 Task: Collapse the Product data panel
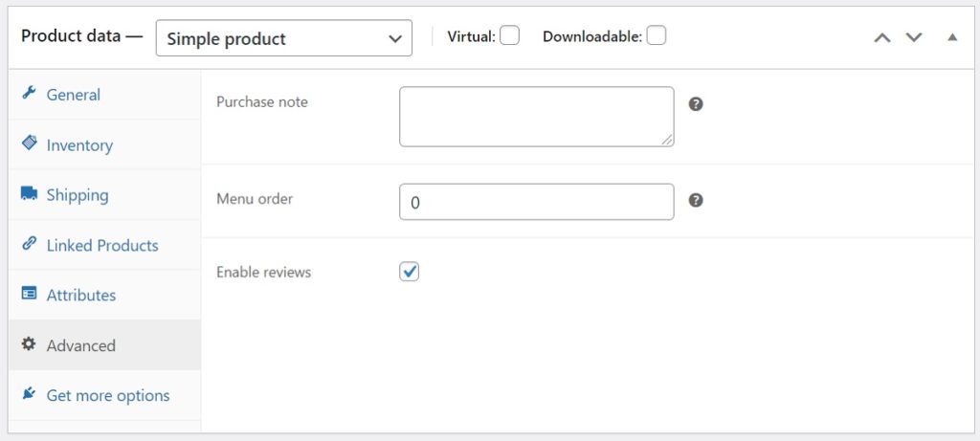952,37
